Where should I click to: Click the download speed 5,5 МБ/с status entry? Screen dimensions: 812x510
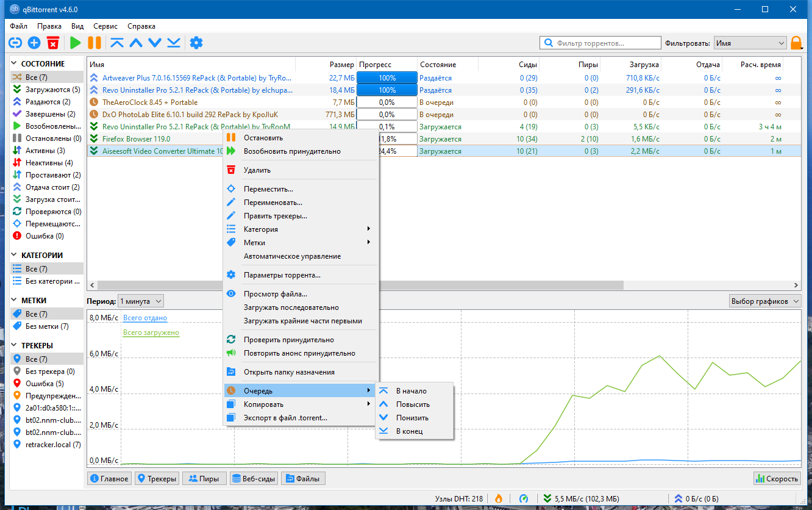coord(582,498)
